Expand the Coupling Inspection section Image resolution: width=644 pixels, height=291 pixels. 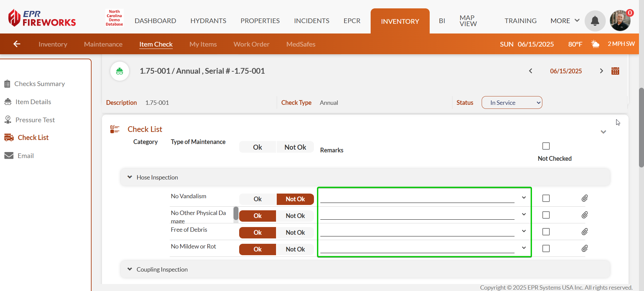click(x=130, y=269)
